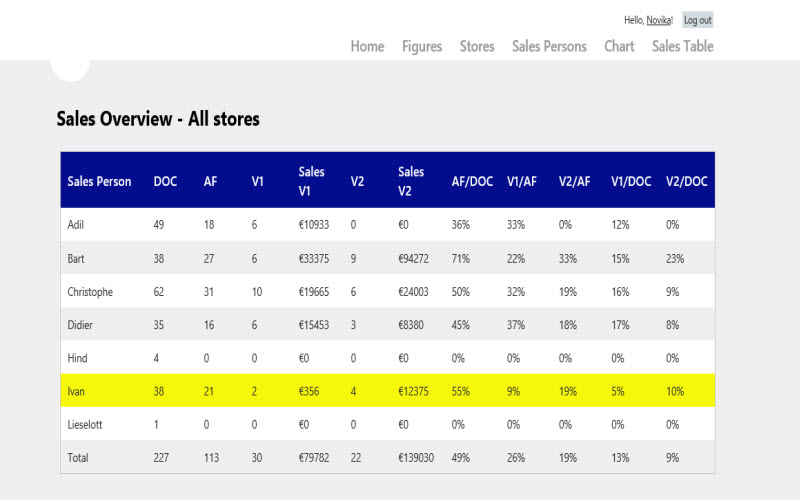Viewport: 800px width, 500px height.
Task: Click the AF column header
Action: 210,182
